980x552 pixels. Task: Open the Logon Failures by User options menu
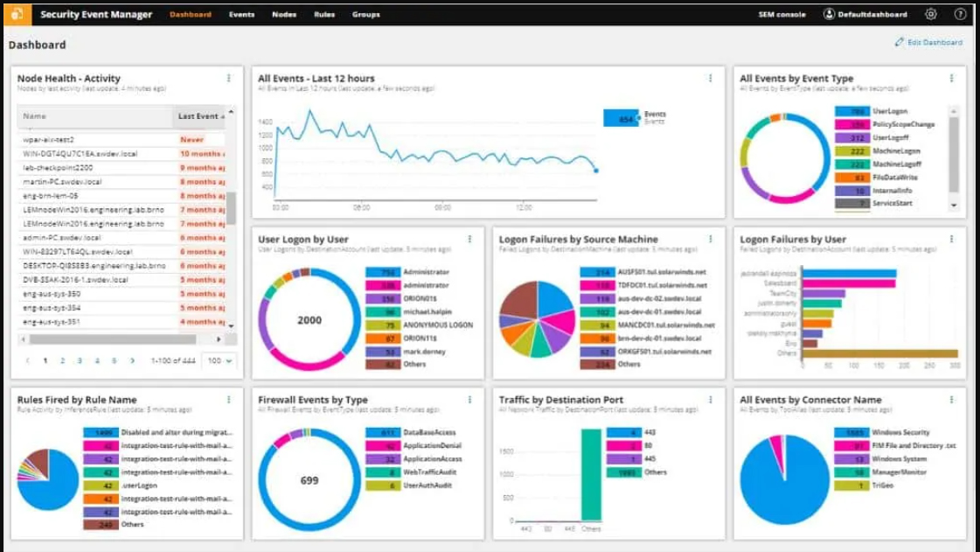pos(951,239)
